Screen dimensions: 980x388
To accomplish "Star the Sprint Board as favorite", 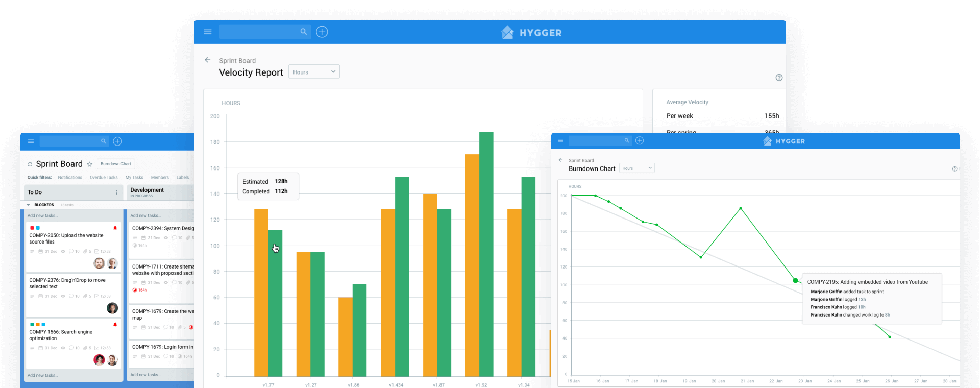I will pyautogui.click(x=90, y=164).
